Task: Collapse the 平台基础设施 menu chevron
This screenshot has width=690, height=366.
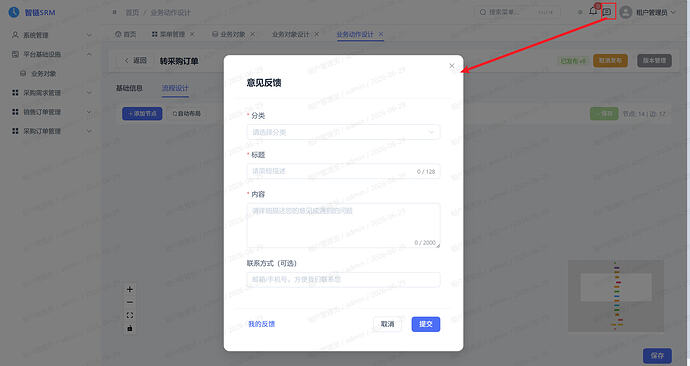Action: coord(89,54)
